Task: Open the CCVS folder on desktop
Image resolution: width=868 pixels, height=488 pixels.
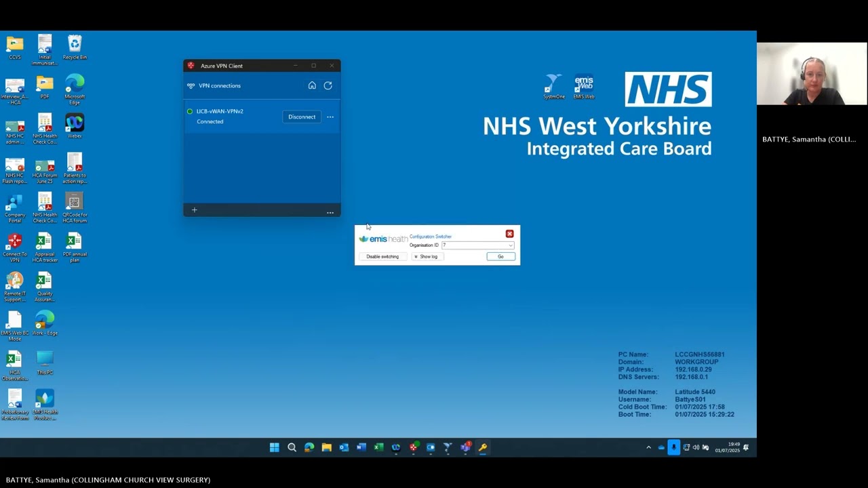Action: point(15,47)
